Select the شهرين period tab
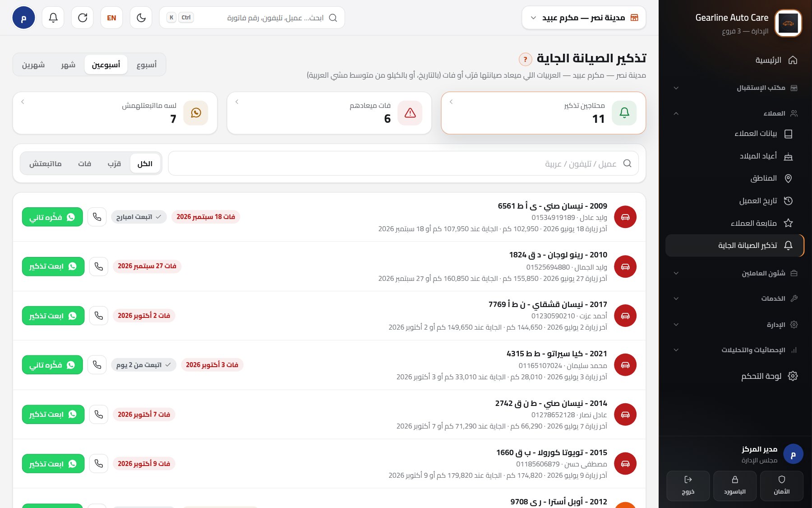This screenshot has height=508, width=812. click(x=33, y=65)
